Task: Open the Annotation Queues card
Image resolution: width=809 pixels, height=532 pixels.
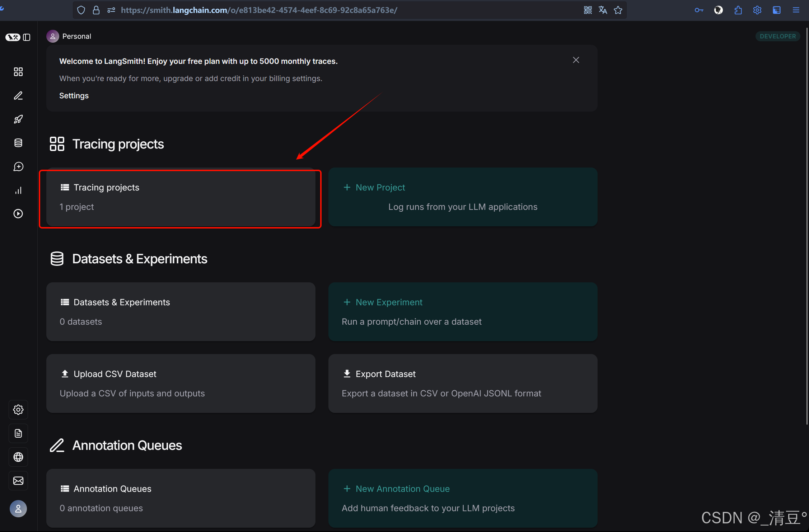Action: point(181,498)
